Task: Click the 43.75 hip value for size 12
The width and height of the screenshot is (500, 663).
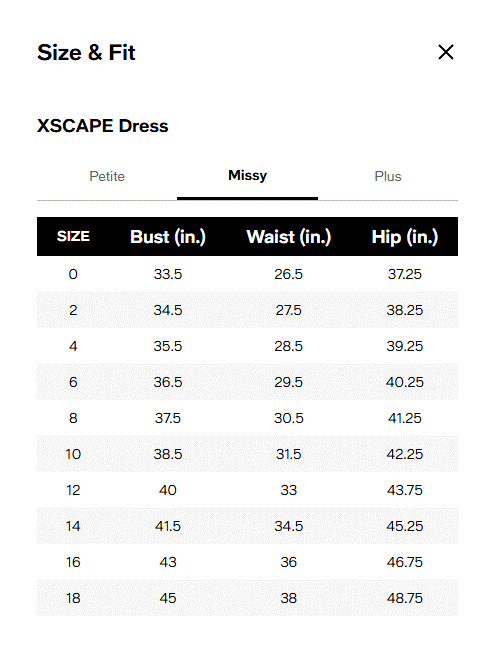Action: [x=404, y=490]
